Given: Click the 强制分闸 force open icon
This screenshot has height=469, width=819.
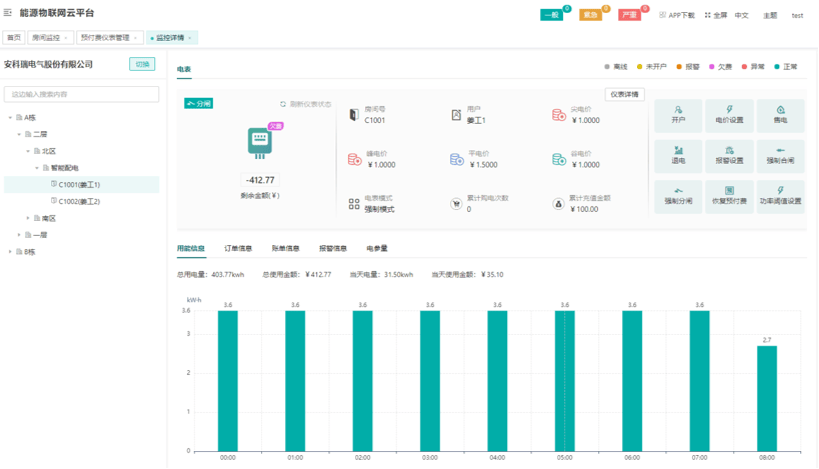Looking at the screenshot, I should coord(678,195).
